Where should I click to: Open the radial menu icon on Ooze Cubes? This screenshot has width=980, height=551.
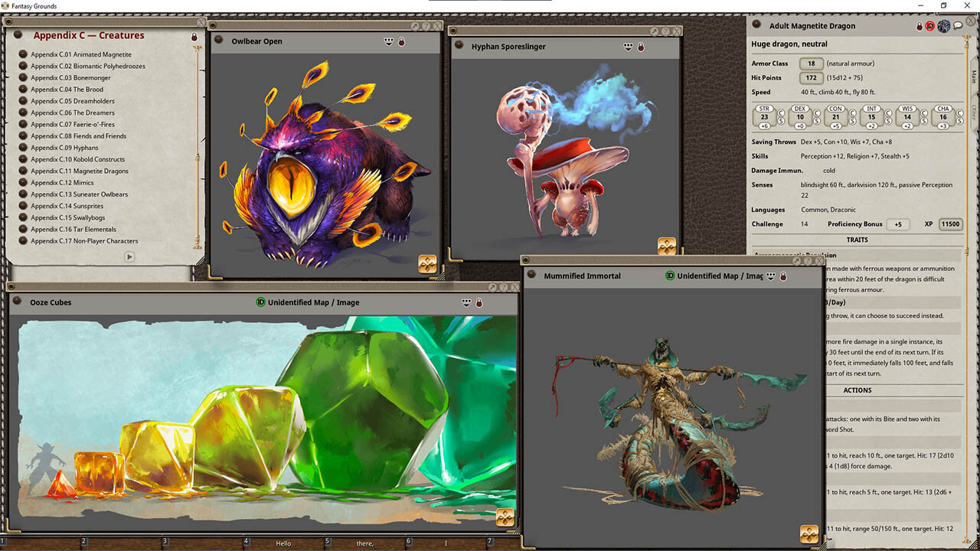coord(505,518)
